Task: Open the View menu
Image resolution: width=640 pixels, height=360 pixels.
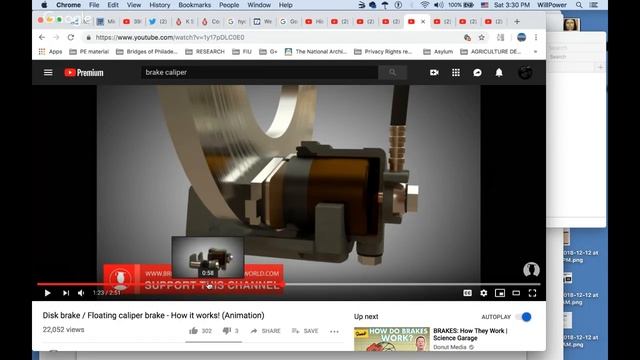Action: [133, 5]
